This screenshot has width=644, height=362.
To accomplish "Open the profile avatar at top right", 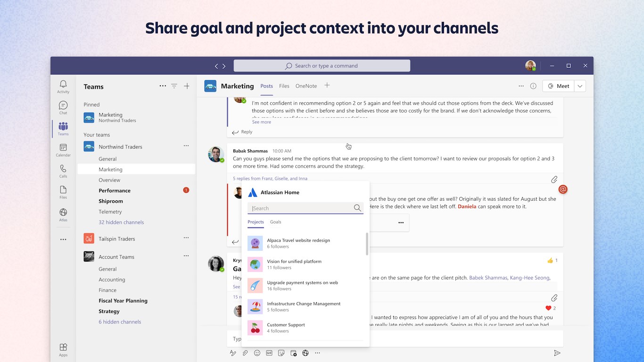I will point(530,66).
